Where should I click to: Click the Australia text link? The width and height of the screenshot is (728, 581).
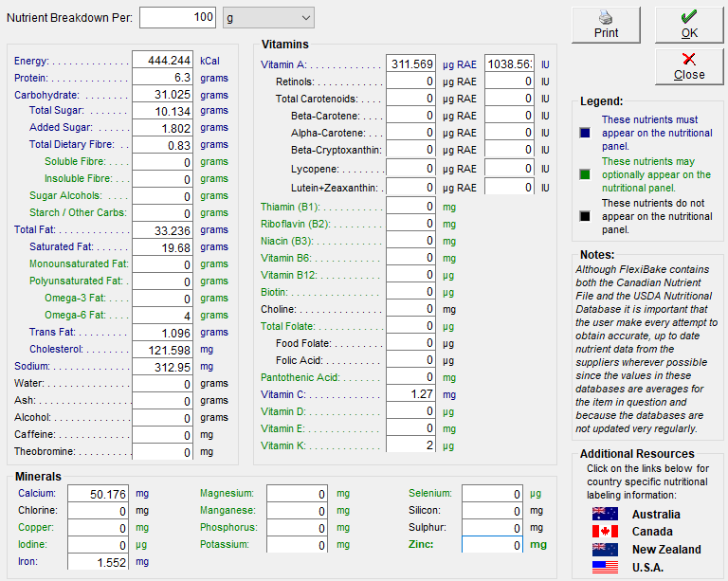(x=656, y=514)
